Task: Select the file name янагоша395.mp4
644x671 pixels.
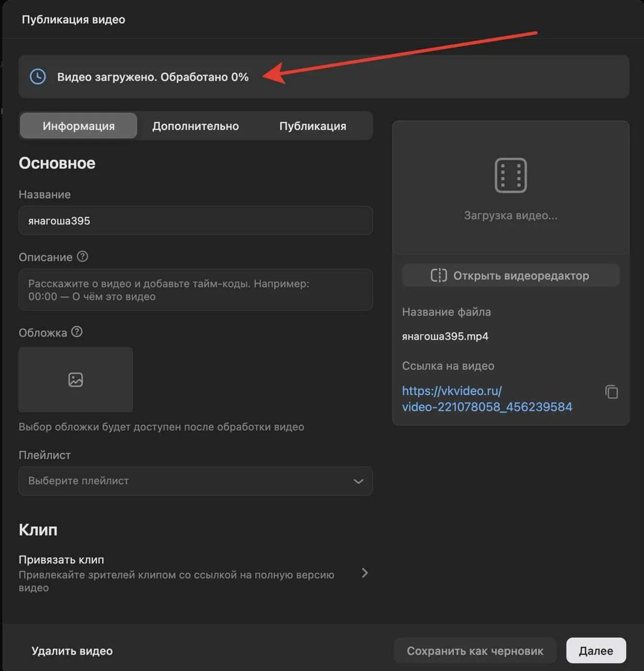Action: (x=445, y=336)
